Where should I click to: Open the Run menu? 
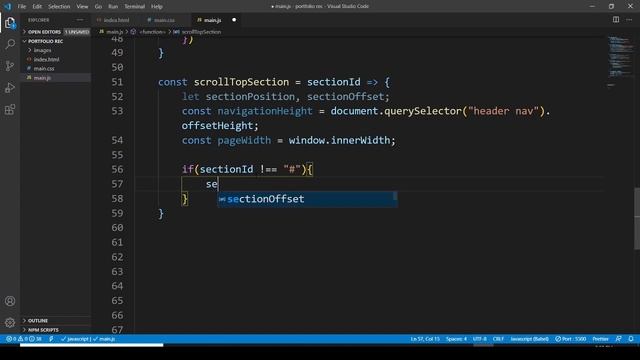[113, 7]
